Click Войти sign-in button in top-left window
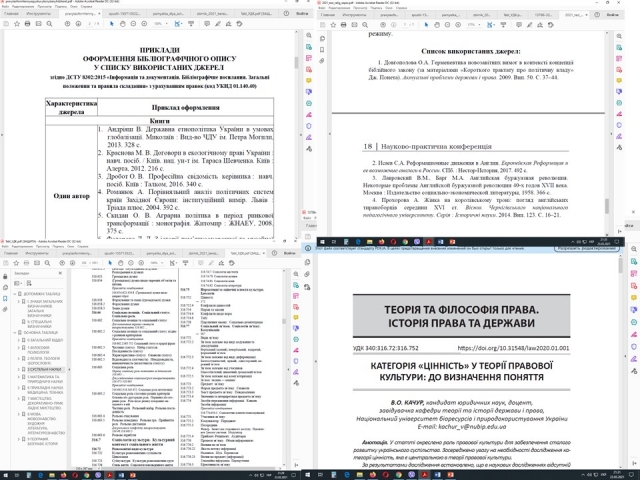The width and height of the screenshot is (640, 480). (x=302, y=13)
